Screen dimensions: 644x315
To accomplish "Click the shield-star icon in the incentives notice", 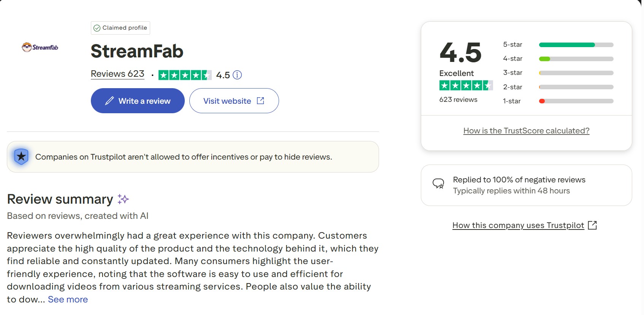I will [21, 156].
